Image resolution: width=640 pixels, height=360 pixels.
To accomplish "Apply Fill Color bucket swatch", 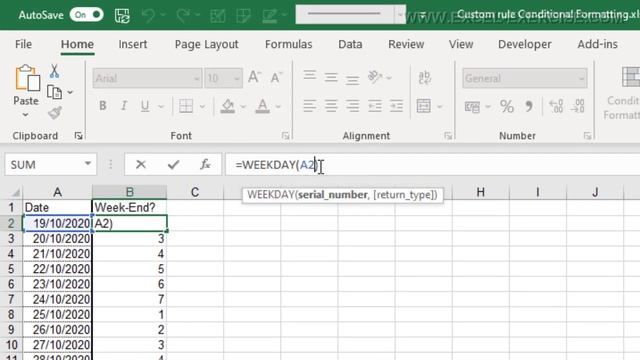I will (x=228, y=106).
